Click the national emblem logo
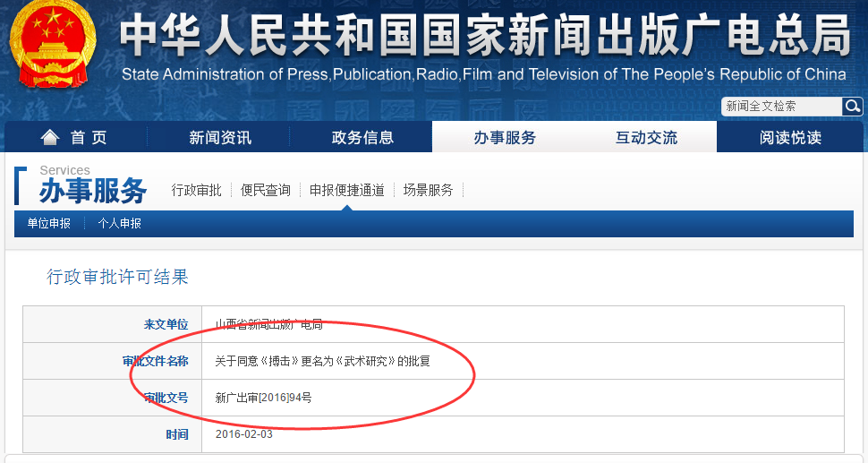Viewport: 868px width, 463px height. point(53,44)
